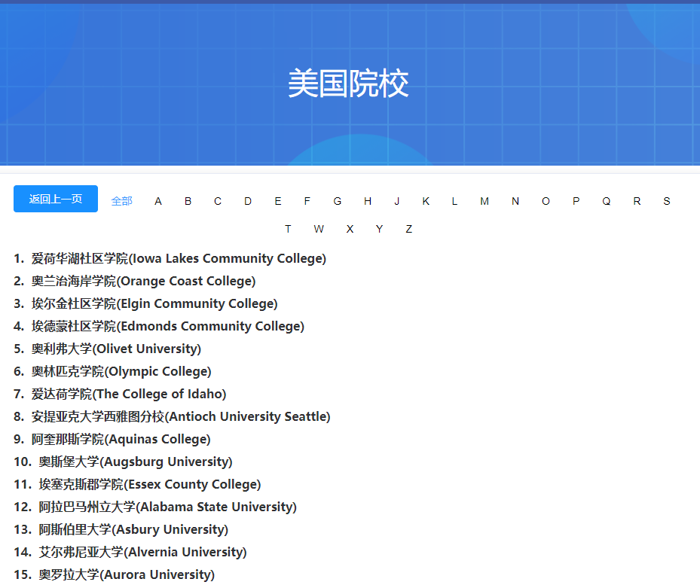This screenshot has height=588, width=700.
Task: Open Antioch University Seattle entry
Action: tap(181, 416)
